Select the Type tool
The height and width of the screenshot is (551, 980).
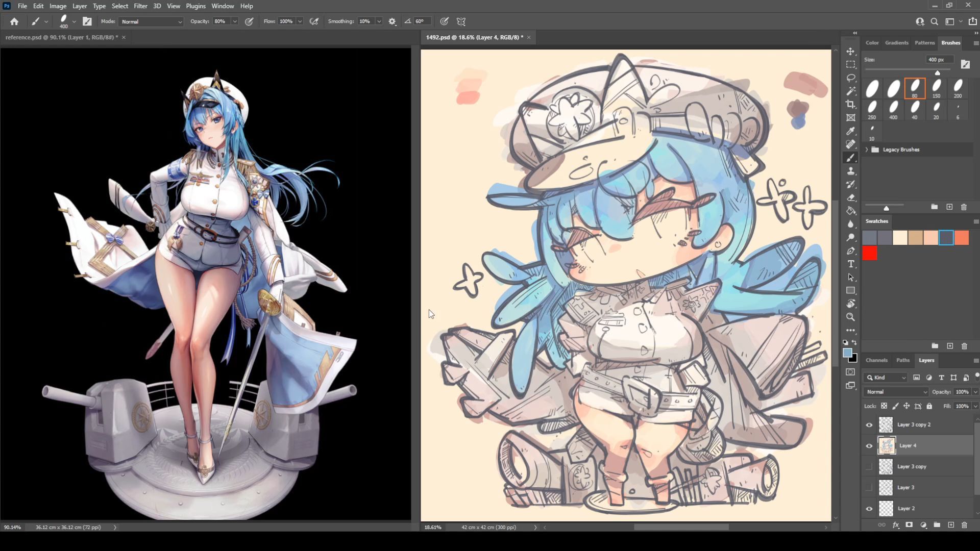(x=850, y=264)
